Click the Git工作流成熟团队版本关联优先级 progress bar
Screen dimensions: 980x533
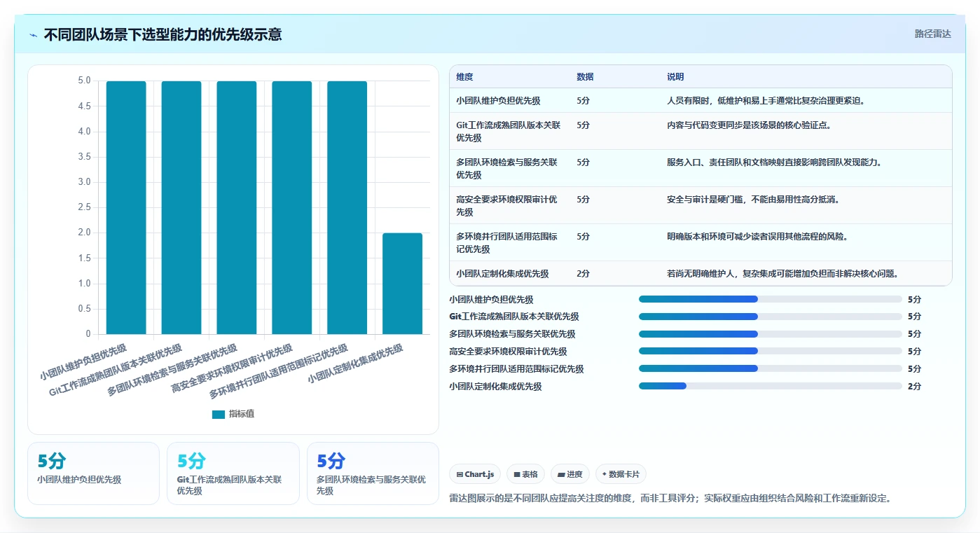[771, 317]
